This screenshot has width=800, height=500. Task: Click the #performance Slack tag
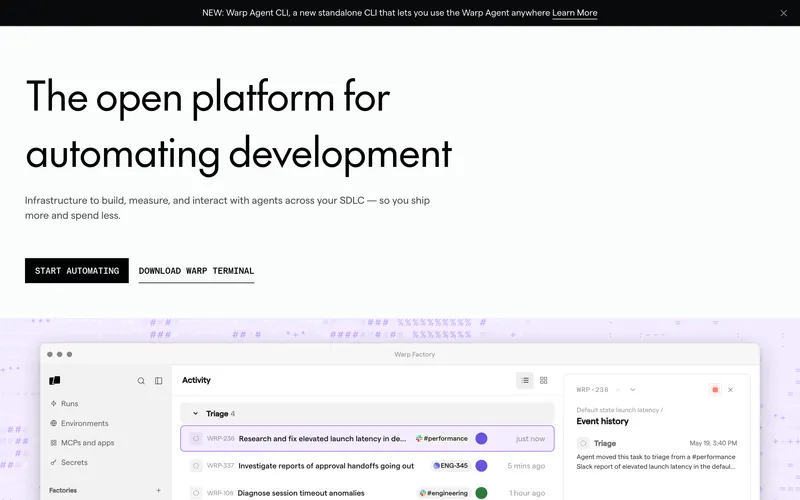pos(441,439)
